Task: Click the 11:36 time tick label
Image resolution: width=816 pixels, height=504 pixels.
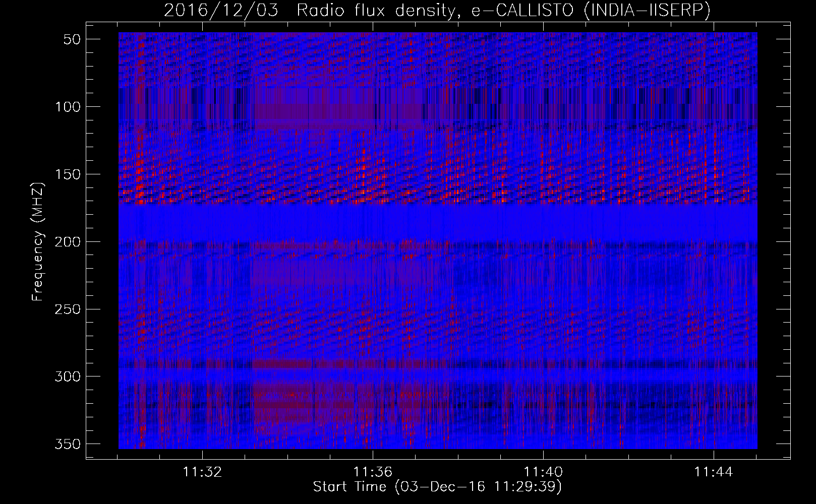Action: coord(373,472)
